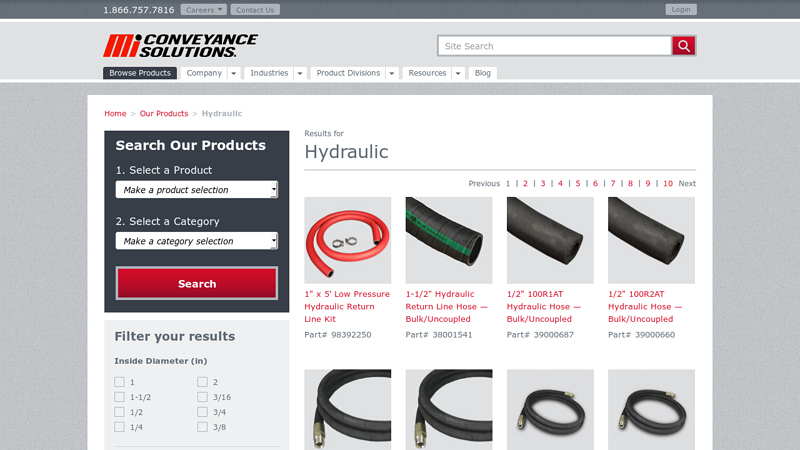
Task: Open the red hose Return Line Kit thumbnail
Action: click(x=348, y=240)
